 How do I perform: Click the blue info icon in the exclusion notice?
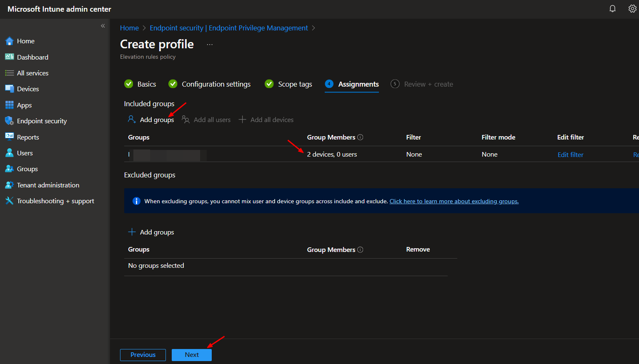tap(136, 201)
